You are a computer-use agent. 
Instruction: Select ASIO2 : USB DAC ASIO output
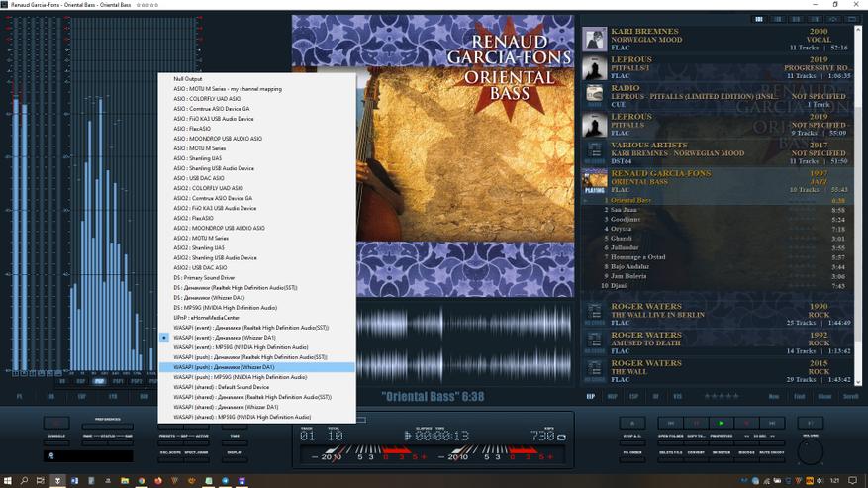(200, 267)
